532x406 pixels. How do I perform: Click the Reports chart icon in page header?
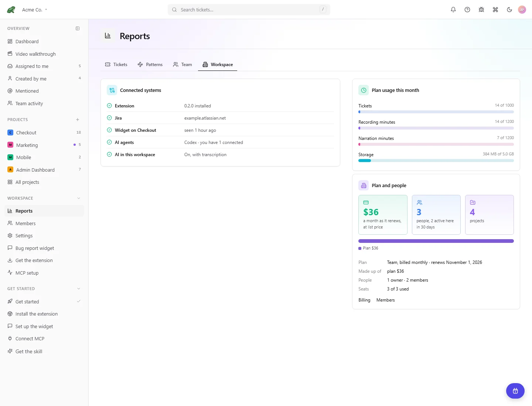pyautogui.click(x=108, y=36)
